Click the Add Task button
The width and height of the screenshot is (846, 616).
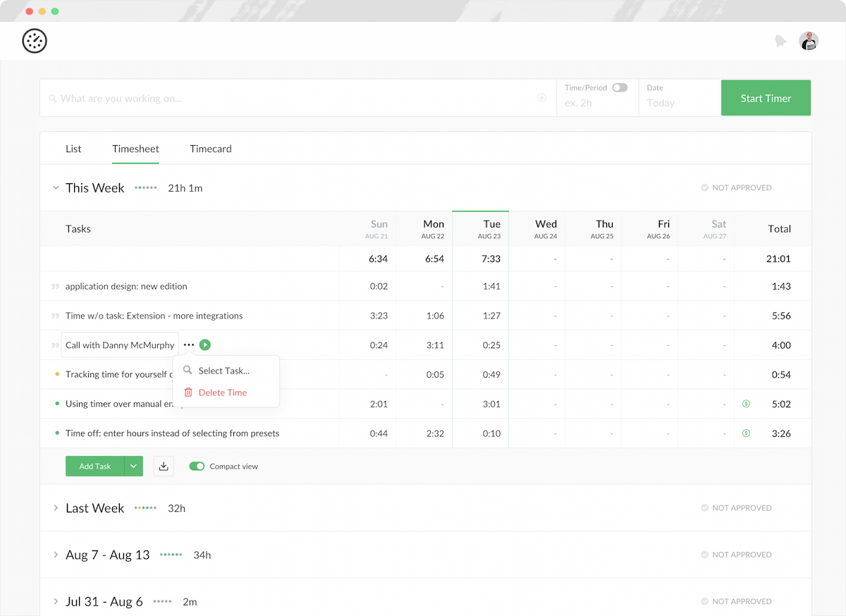click(x=94, y=466)
